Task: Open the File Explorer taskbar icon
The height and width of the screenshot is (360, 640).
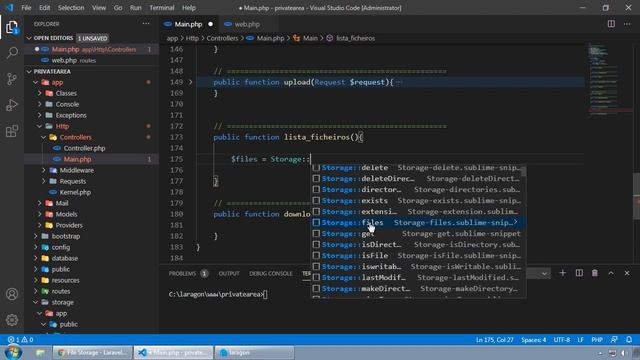Action: 40,352
